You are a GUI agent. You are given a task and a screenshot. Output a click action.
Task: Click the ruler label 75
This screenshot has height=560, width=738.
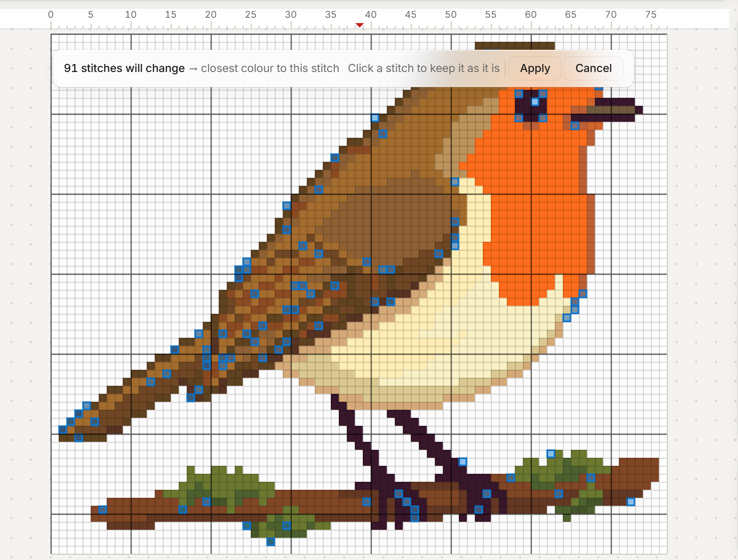tap(651, 15)
